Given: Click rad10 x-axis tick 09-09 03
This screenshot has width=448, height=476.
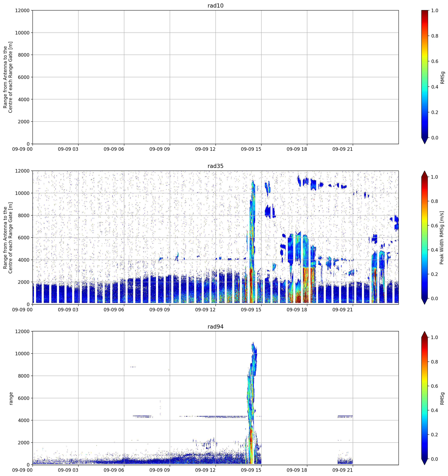Looking at the screenshot, I should (x=68, y=149).
